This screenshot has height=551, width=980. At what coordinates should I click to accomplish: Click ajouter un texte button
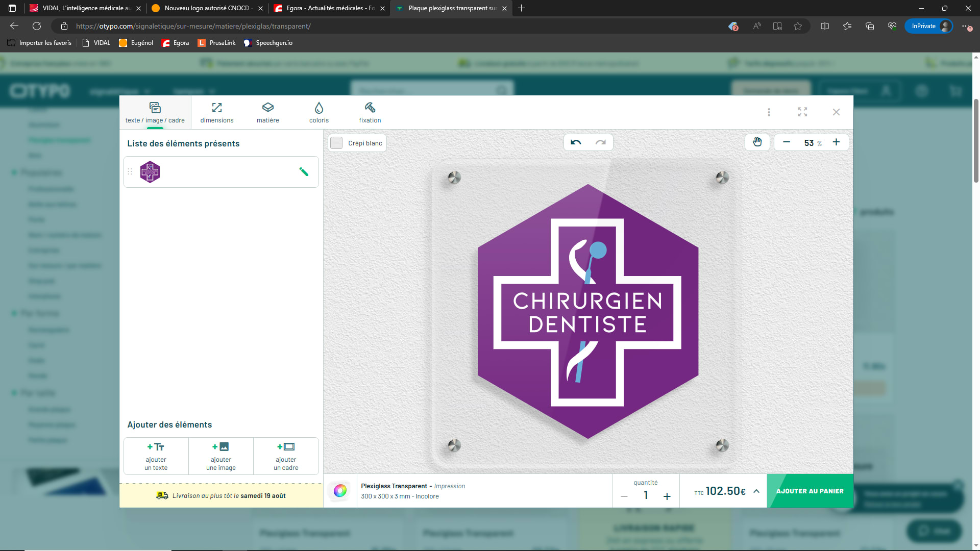tap(156, 456)
